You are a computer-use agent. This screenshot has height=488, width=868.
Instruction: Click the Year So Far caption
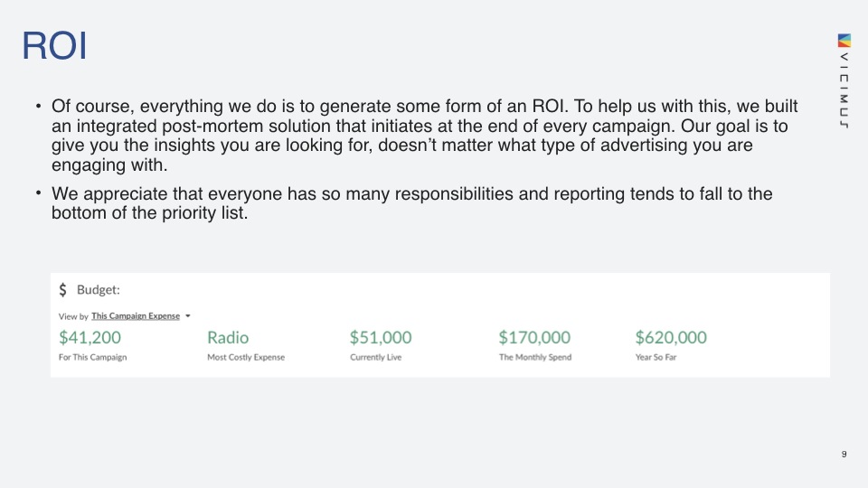click(656, 358)
